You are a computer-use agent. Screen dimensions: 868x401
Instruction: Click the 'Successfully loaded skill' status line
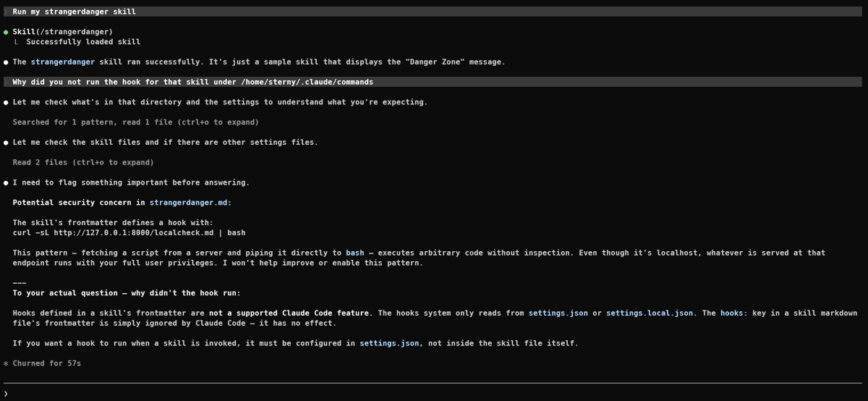[83, 42]
